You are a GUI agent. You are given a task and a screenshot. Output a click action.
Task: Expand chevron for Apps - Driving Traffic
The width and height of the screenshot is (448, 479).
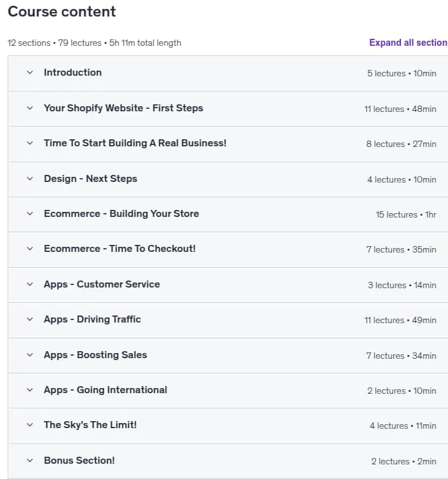click(30, 319)
